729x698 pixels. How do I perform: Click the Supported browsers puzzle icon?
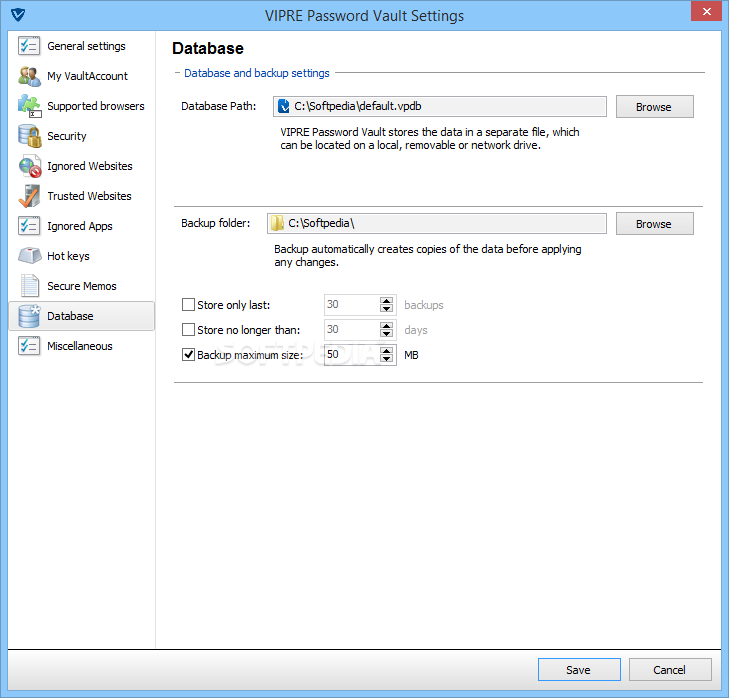29,106
